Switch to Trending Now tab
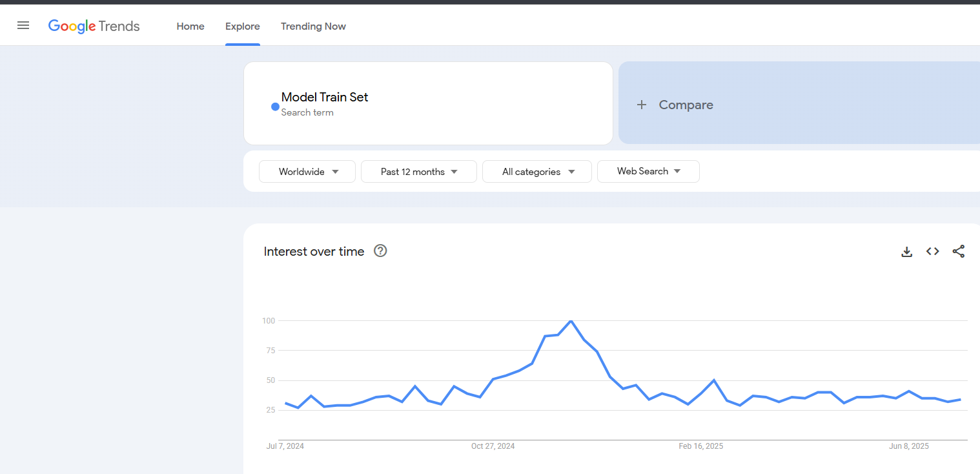 pos(313,26)
